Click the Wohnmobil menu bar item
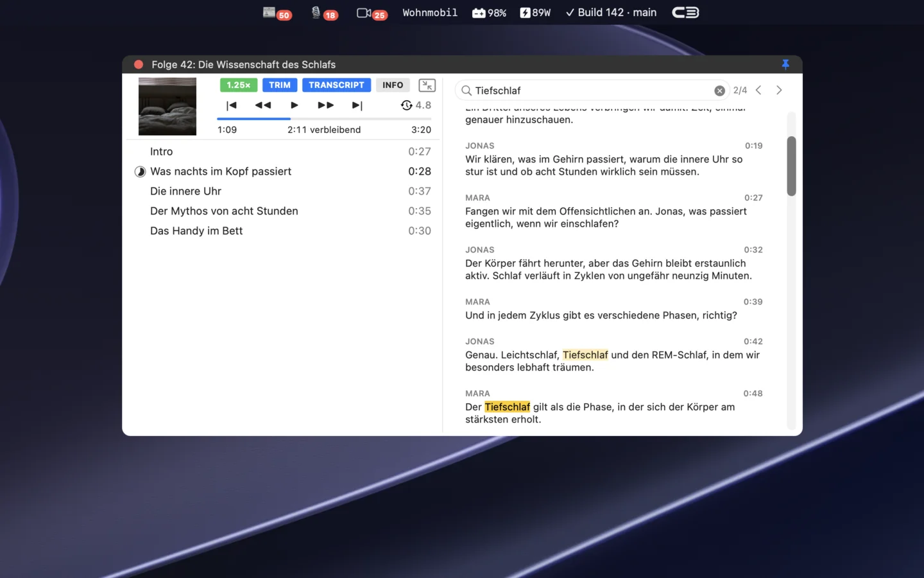Viewport: 924px width, 578px height. coord(430,13)
